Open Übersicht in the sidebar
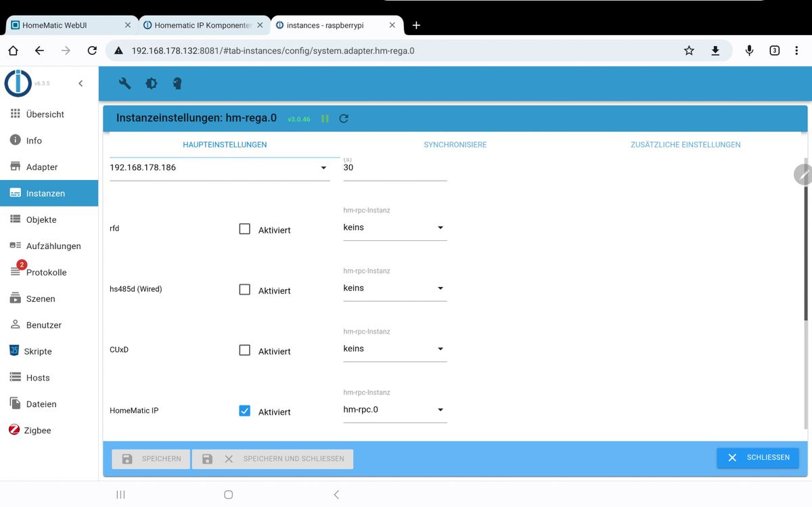This screenshot has width=812, height=507. [x=49, y=114]
